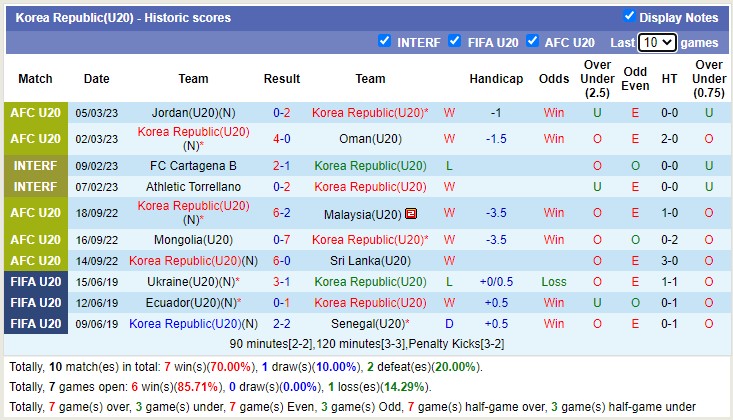Click the 0-7 score of Mongolia match
Viewport: 733px width, 420px height.
coord(282,240)
